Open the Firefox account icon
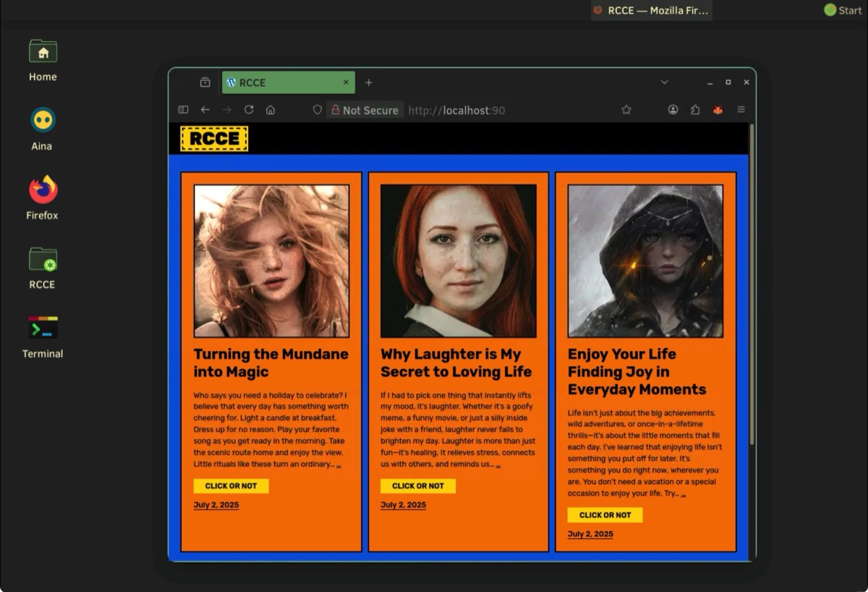The width and height of the screenshot is (868, 592). (673, 110)
